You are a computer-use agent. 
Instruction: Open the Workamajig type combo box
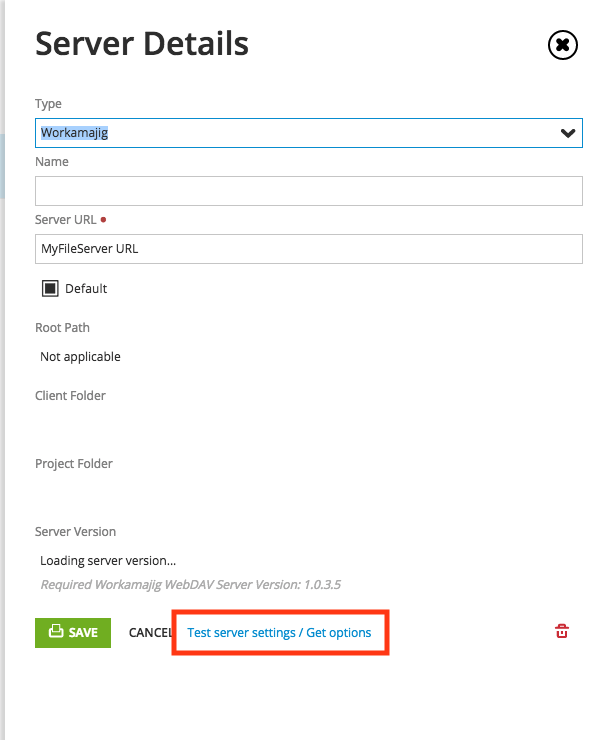tap(309, 133)
